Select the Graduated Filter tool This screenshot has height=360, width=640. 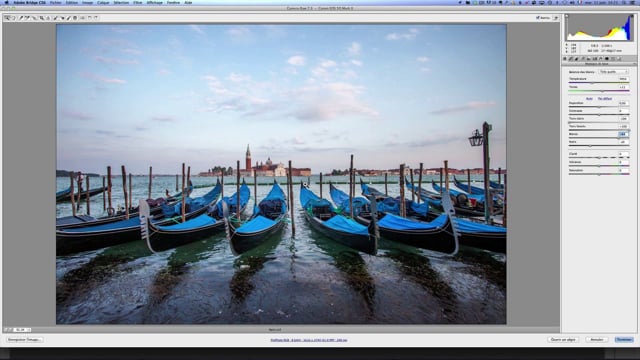(75, 18)
